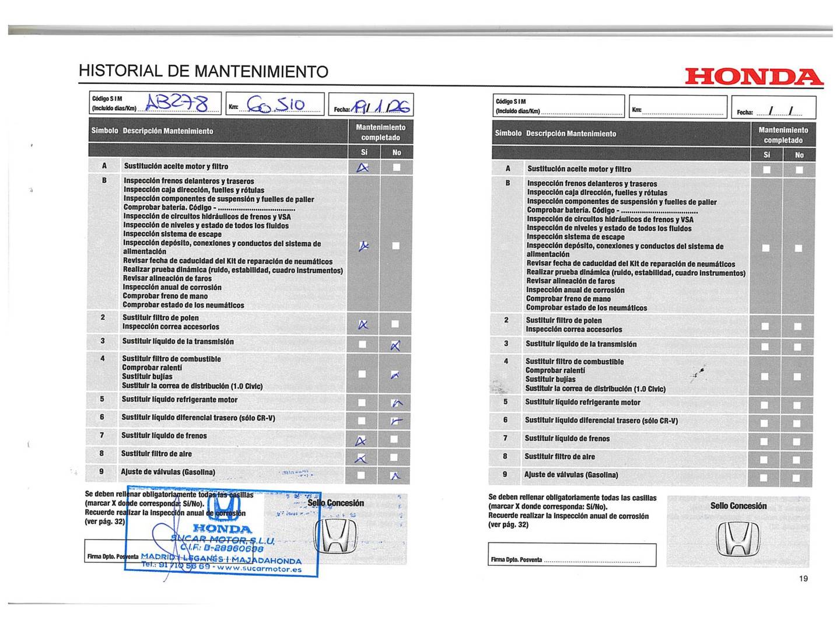
Task: Click the Sí box for 'líquido de frenos', right page
Action: pos(764,442)
